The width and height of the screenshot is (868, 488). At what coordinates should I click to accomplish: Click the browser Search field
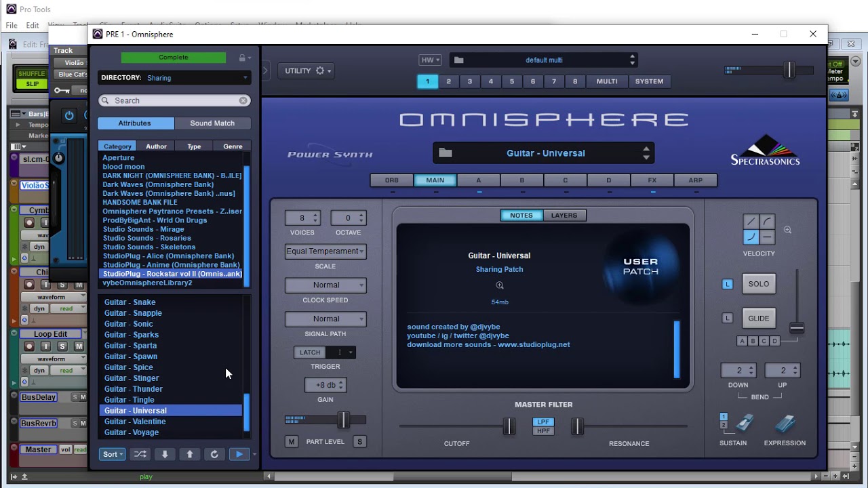(174, 100)
